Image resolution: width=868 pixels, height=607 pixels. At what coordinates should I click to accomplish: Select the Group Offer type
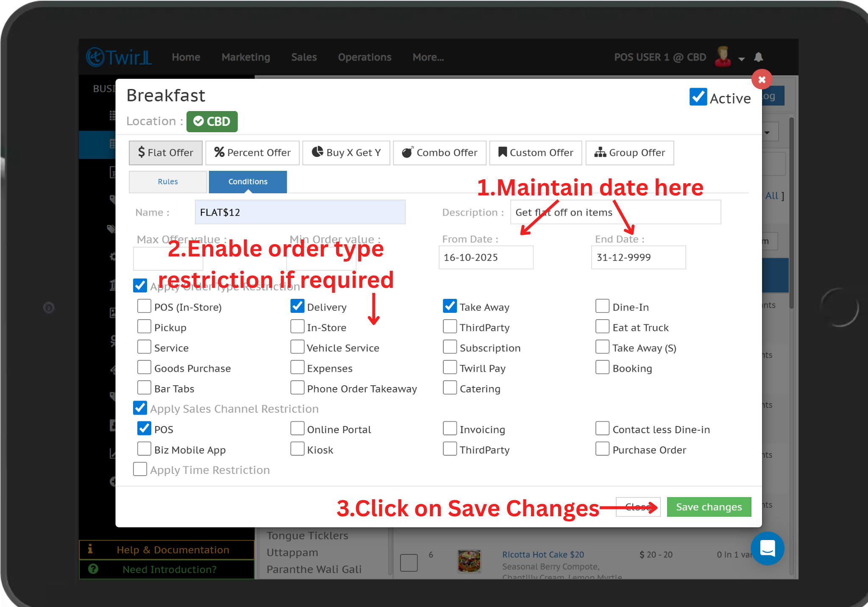click(630, 153)
